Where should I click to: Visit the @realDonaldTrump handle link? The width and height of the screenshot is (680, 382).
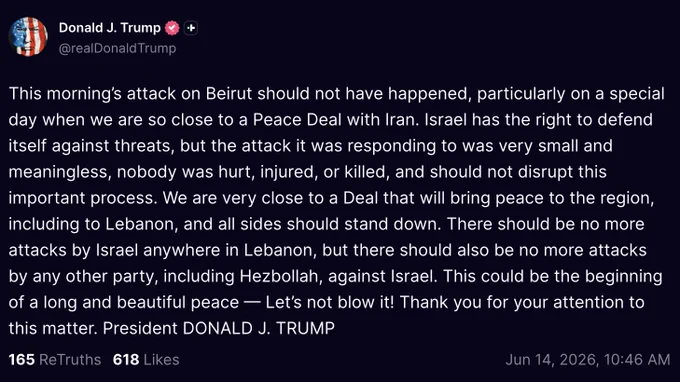[117, 48]
